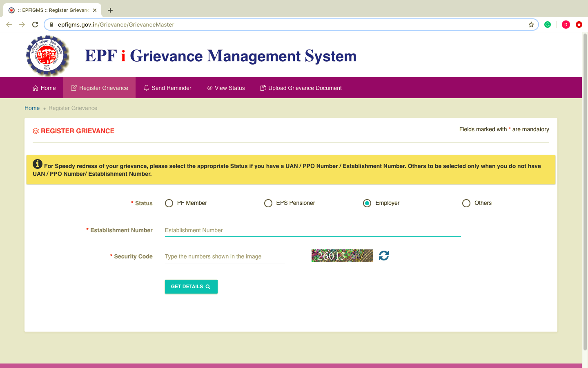The height and width of the screenshot is (368, 588).
Task: Go to Send Reminder menu
Action: pyautogui.click(x=167, y=88)
